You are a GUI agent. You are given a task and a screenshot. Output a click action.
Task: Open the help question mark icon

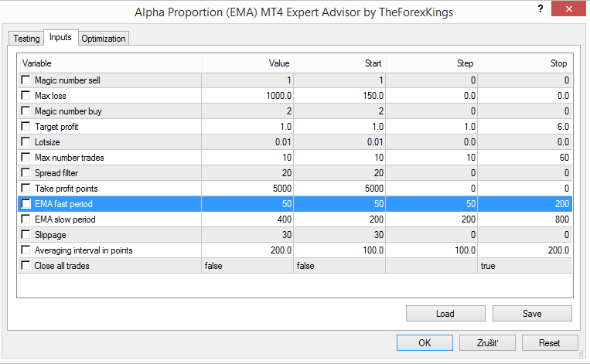(541, 9)
